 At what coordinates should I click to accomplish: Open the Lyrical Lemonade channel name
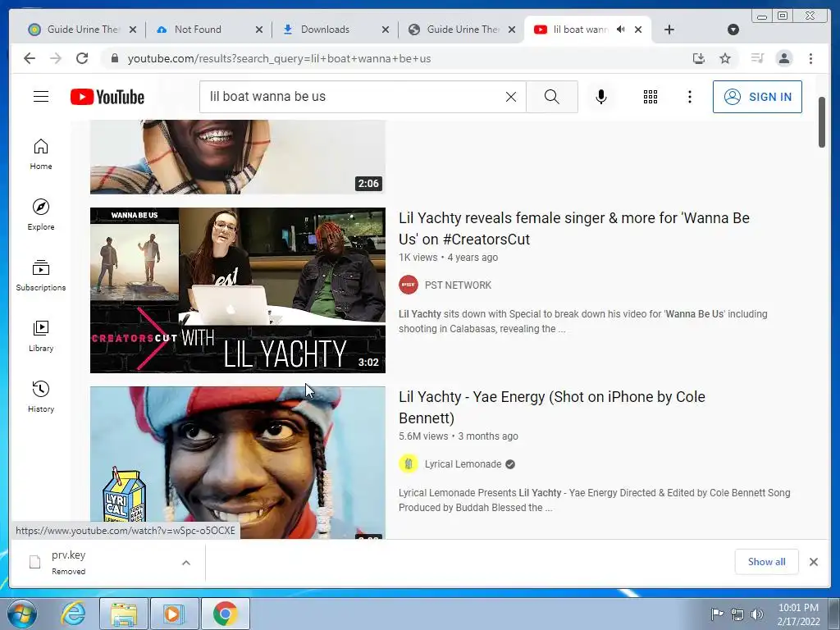[x=463, y=464]
